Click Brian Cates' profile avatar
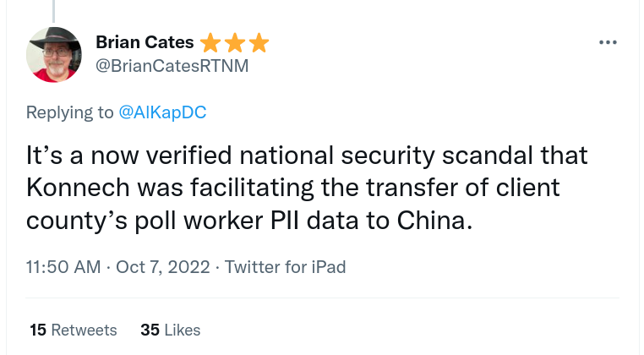 pyautogui.click(x=54, y=54)
